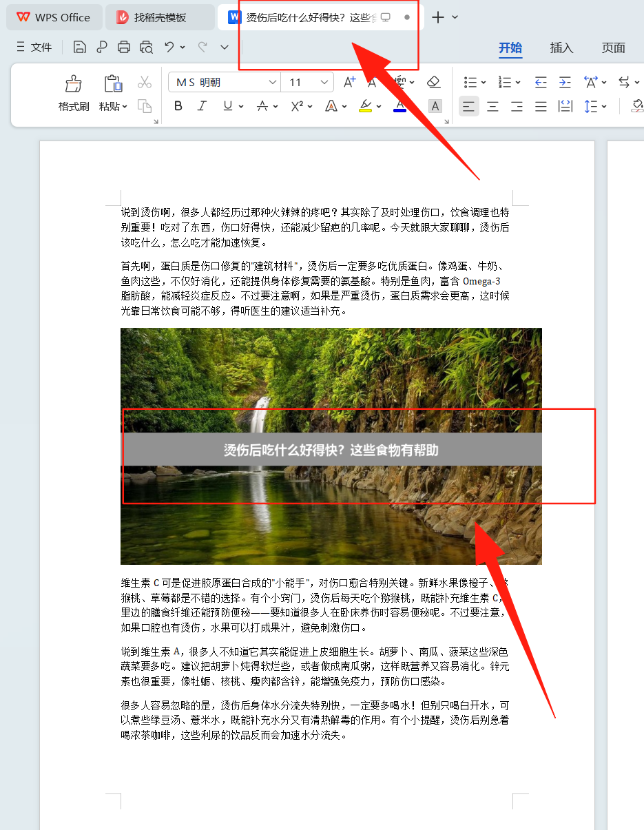The width and height of the screenshot is (644, 830).
Task: Click the Save icon in quick toolbar
Action: tap(80, 47)
